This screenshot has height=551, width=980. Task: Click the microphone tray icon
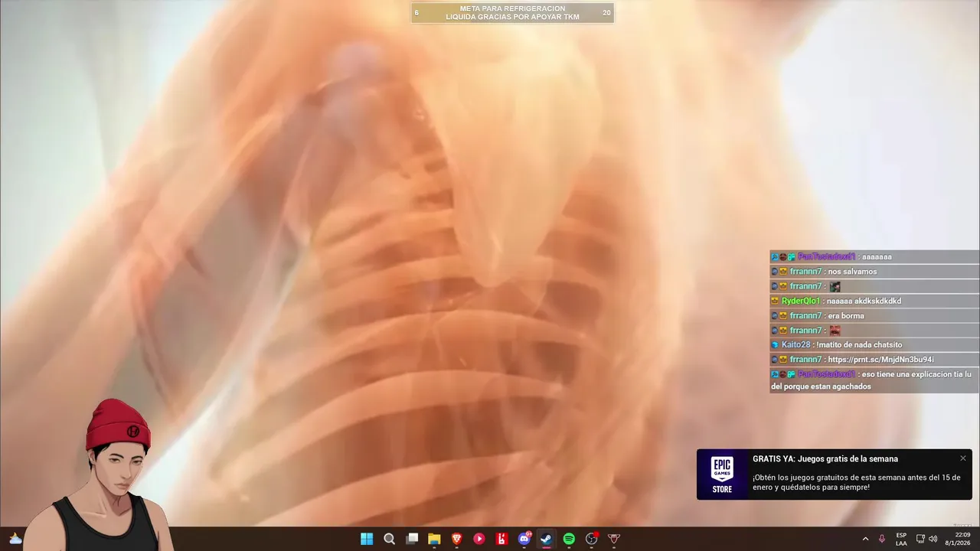882,539
